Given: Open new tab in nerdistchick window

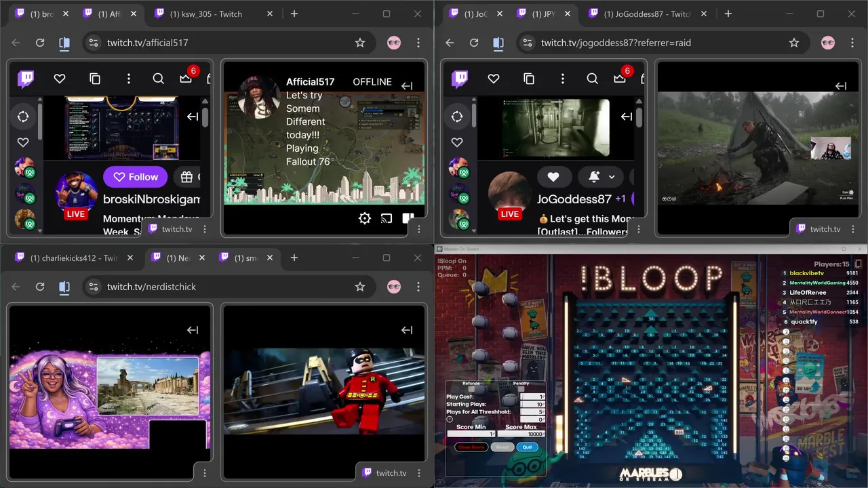Looking at the screenshot, I should [x=294, y=258].
